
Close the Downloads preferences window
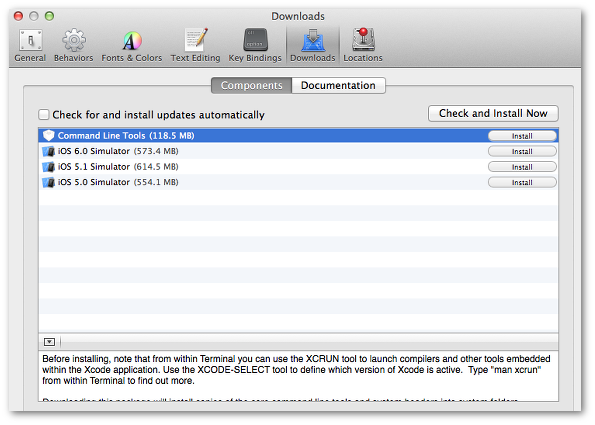click(x=18, y=16)
